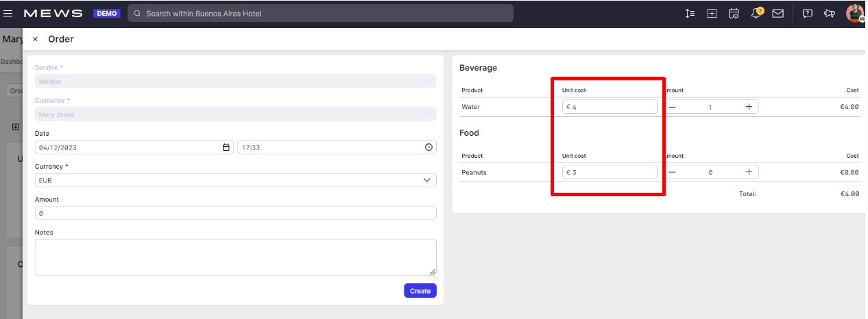
Task: Increase Water amount with plus button
Action: click(749, 107)
